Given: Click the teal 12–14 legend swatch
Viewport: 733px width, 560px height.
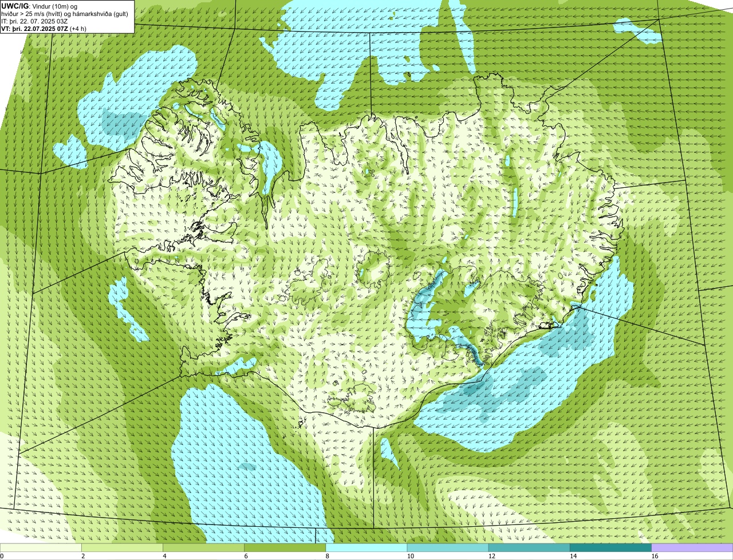Looking at the screenshot, I should (530, 548).
